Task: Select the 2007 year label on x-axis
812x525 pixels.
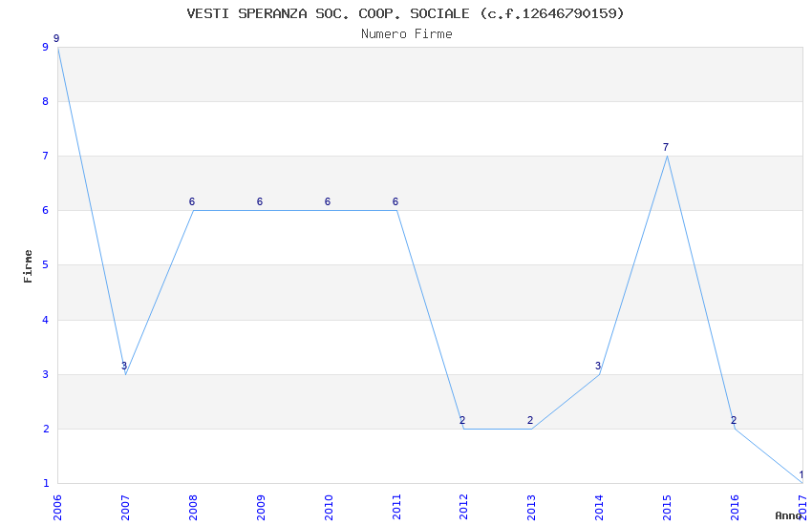Action: (x=125, y=508)
